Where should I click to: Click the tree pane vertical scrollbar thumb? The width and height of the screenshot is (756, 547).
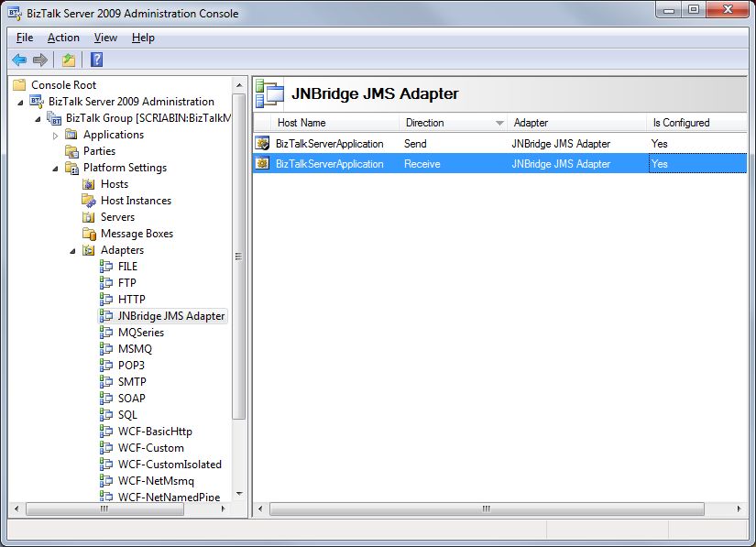tap(238, 257)
